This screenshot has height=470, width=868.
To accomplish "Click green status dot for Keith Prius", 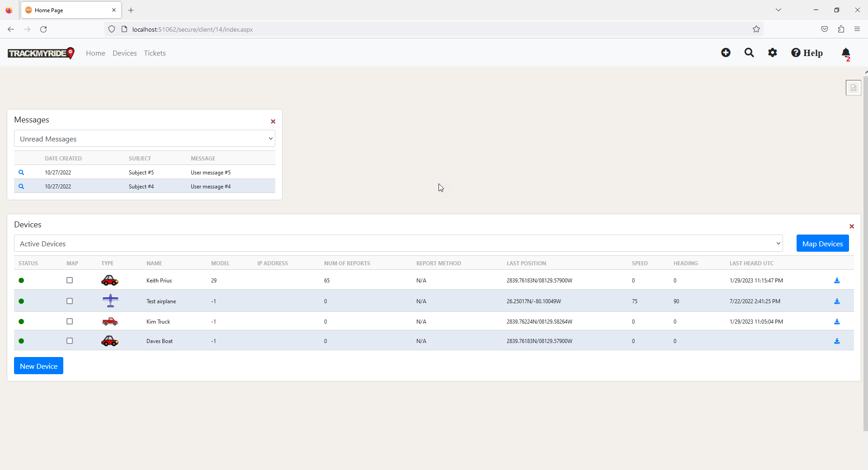I will (21, 281).
